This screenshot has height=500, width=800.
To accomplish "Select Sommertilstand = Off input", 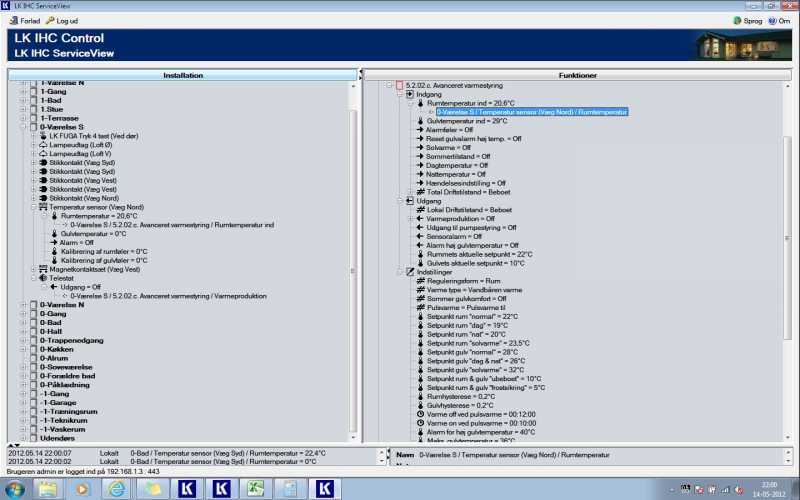I will pos(453,156).
